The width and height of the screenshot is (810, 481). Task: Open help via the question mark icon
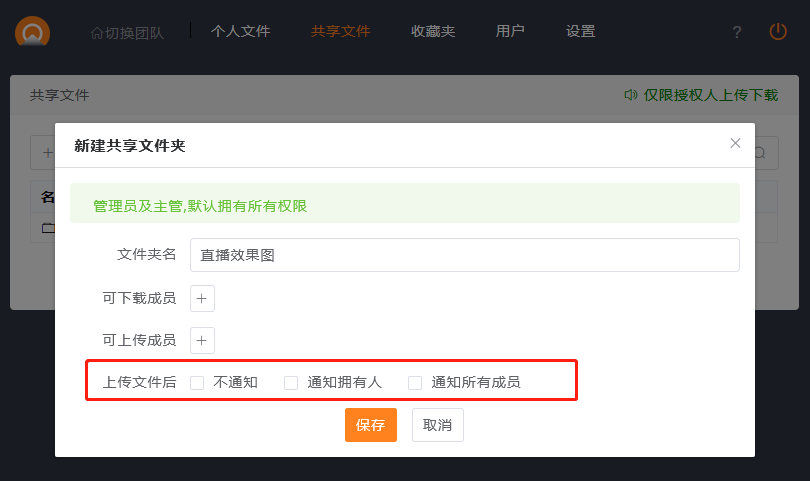pos(737,32)
